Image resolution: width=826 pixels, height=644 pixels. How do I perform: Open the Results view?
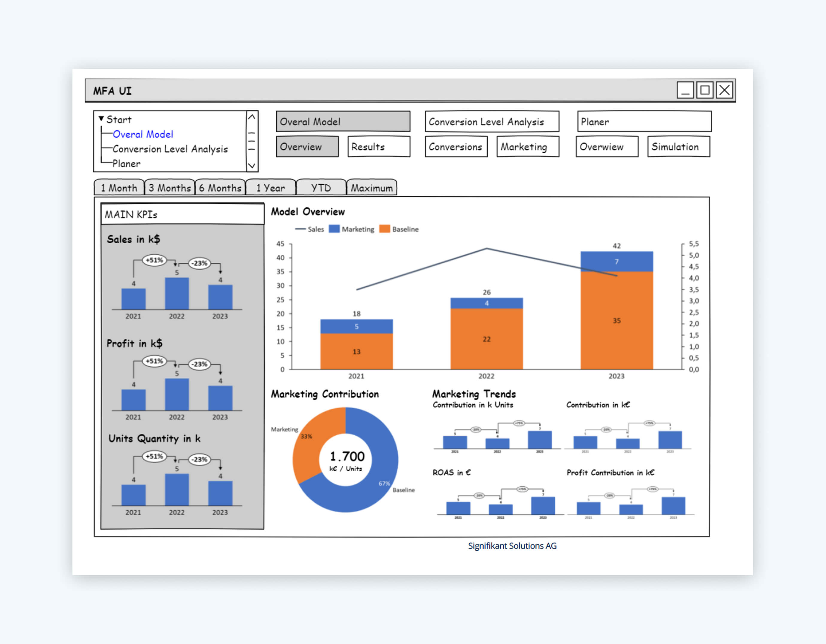[379, 147]
